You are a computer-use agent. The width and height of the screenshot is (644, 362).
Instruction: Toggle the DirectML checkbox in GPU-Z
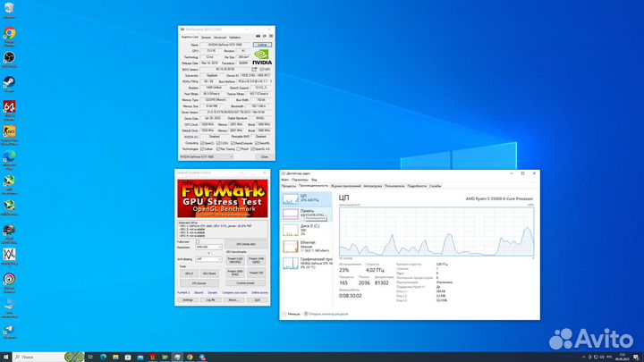pyautogui.click(x=257, y=143)
